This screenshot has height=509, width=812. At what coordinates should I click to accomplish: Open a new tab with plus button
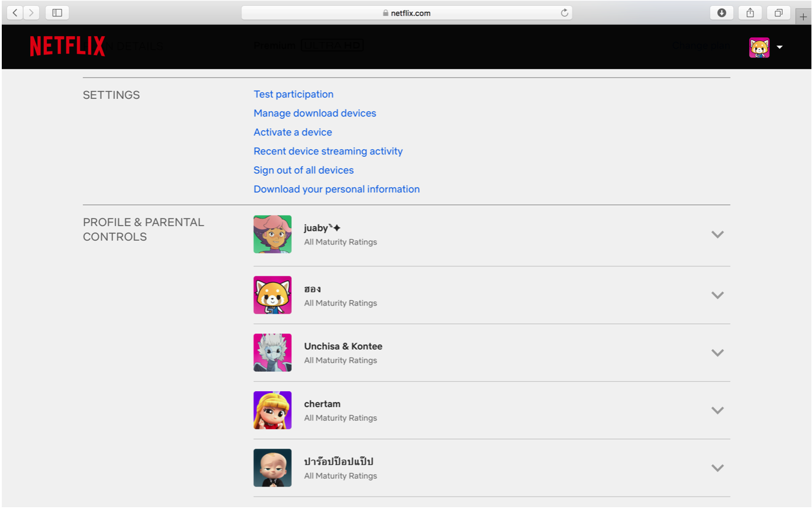pos(803,17)
